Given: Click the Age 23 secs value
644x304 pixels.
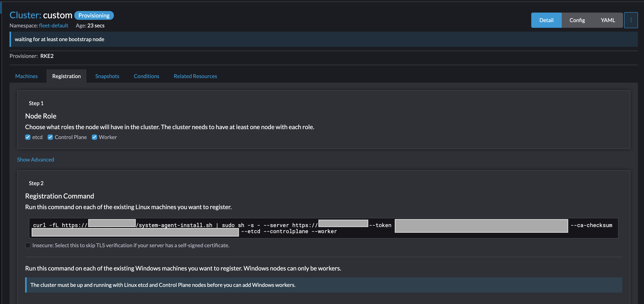Looking at the screenshot, I should click(x=96, y=26).
